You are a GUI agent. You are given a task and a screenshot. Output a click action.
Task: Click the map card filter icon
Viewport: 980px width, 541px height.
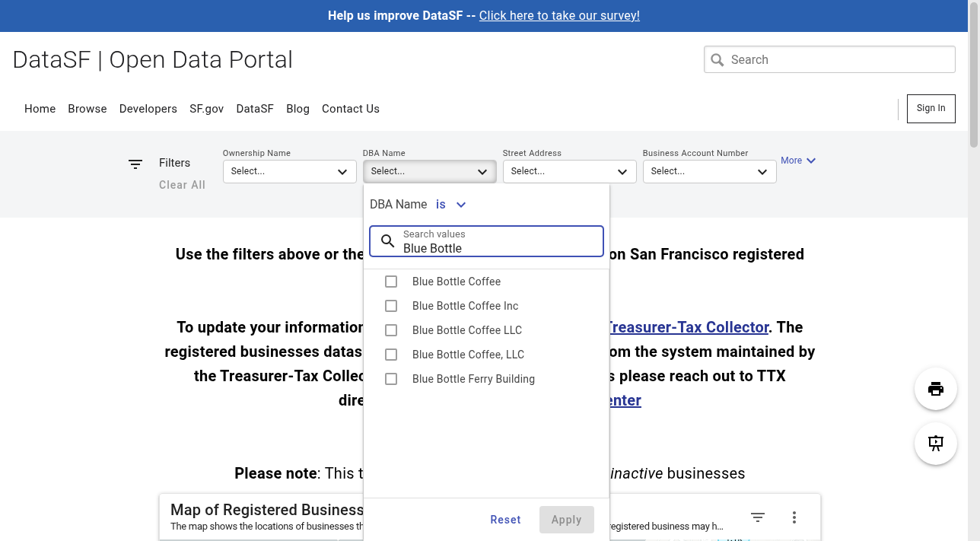coord(758,517)
